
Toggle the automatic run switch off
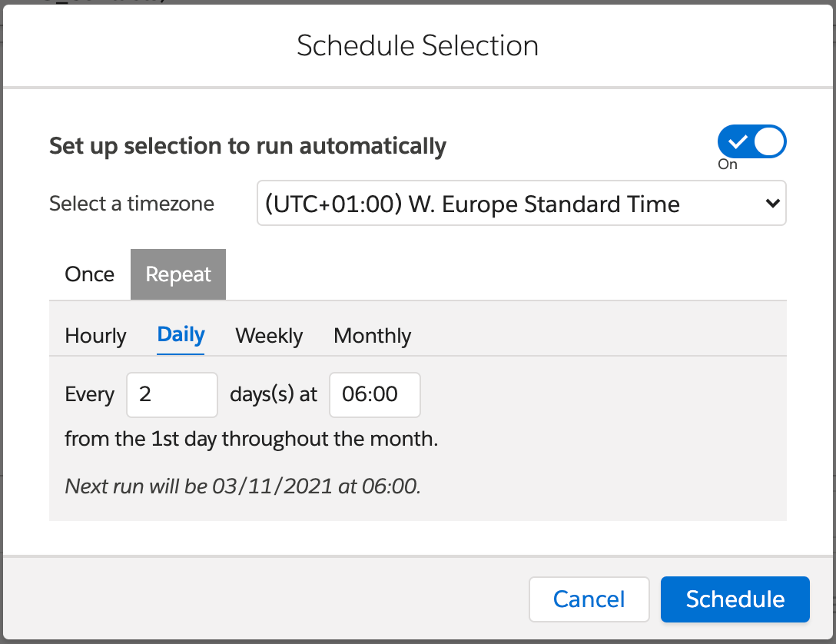[x=751, y=142]
